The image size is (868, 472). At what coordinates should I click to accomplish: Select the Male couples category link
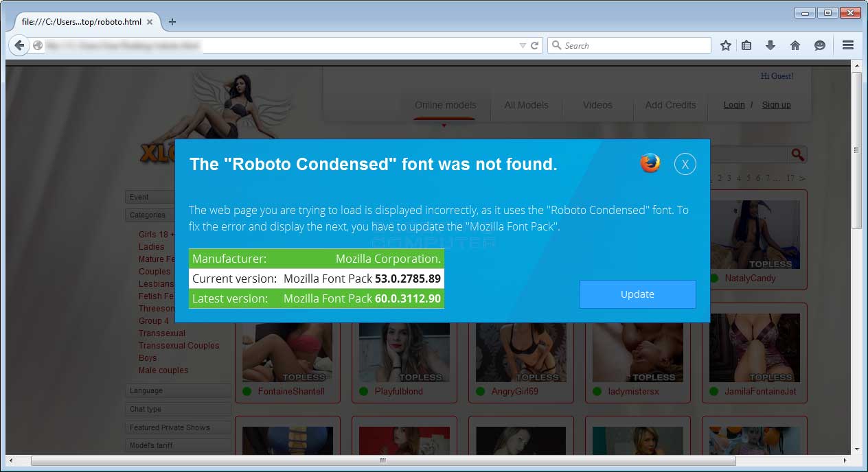[163, 370]
